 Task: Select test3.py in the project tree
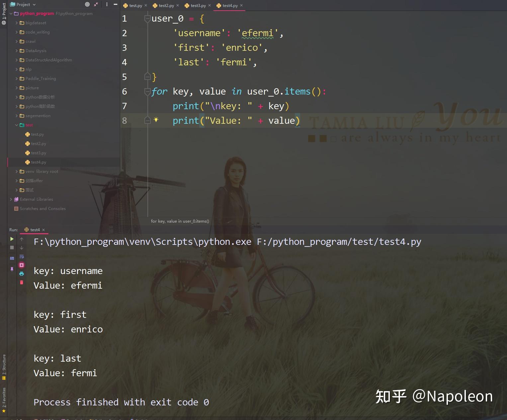tap(38, 153)
